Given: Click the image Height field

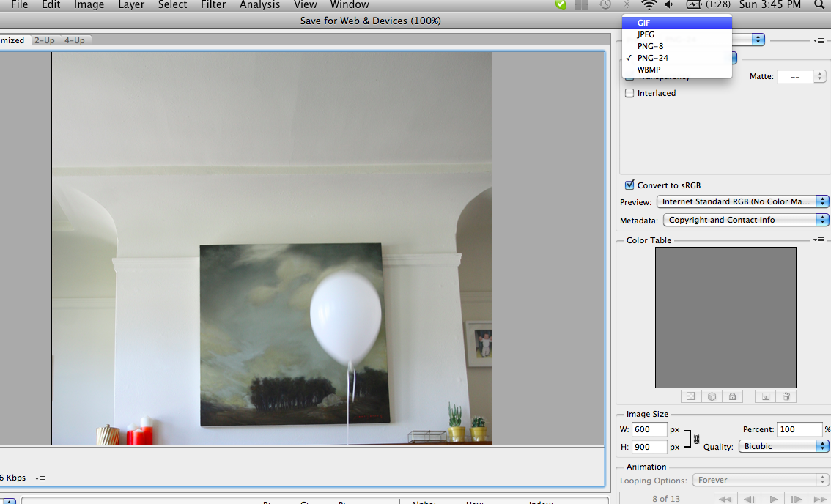Looking at the screenshot, I should click(x=649, y=447).
